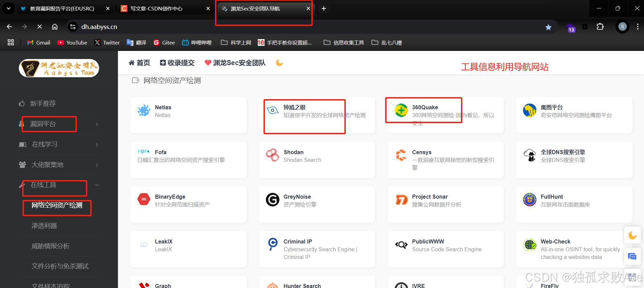Open the Gmail bookmark

(39, 42)
